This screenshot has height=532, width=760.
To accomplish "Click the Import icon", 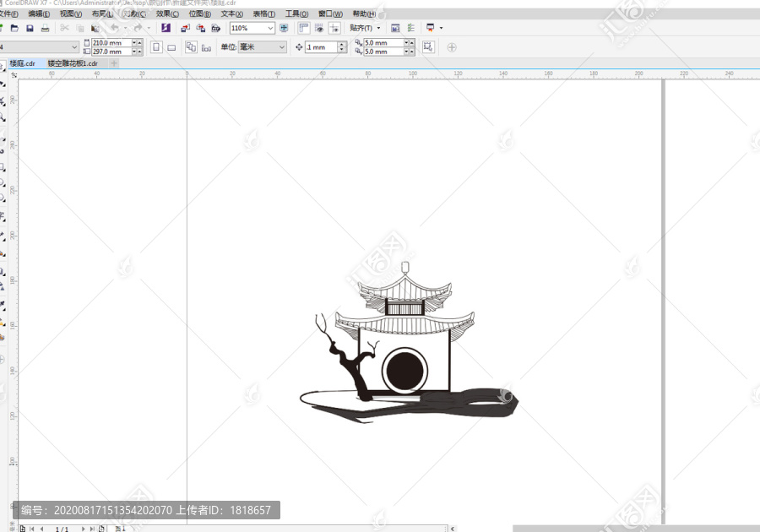I will click(x=185, y=28).
